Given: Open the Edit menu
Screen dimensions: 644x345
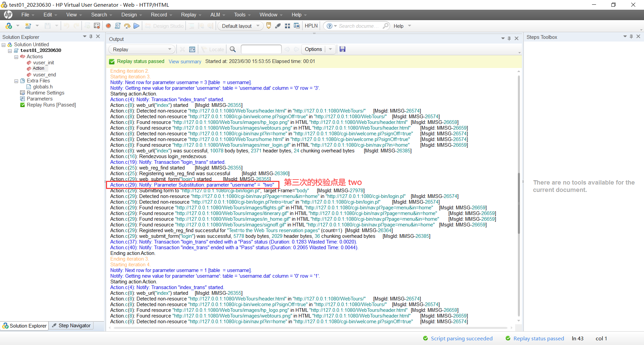Looking at the screenshot, I should (x=50, y=15).
